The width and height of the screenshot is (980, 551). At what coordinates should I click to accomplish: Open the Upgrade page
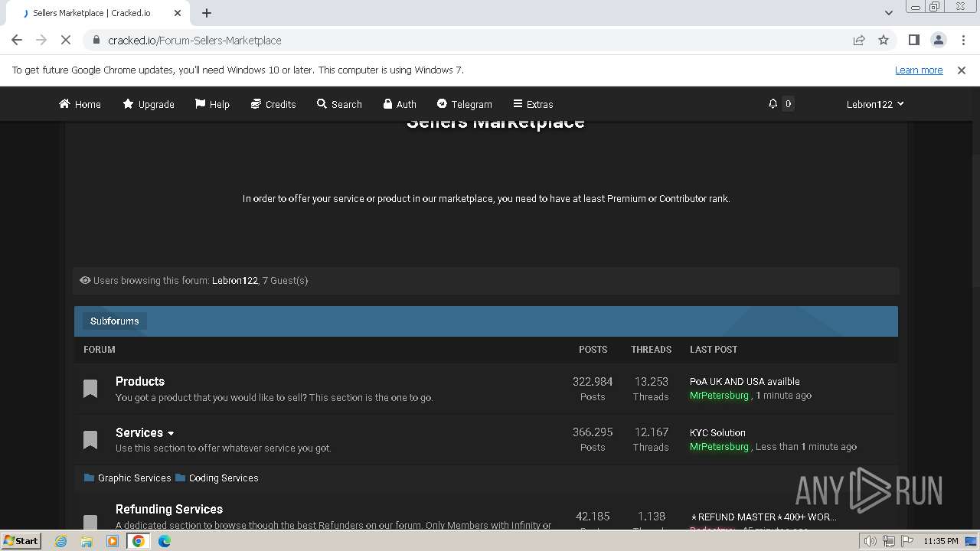coord(149,104)
